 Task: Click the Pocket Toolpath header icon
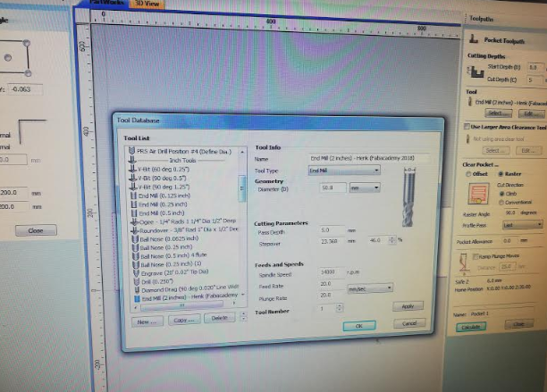click(474, 38)
